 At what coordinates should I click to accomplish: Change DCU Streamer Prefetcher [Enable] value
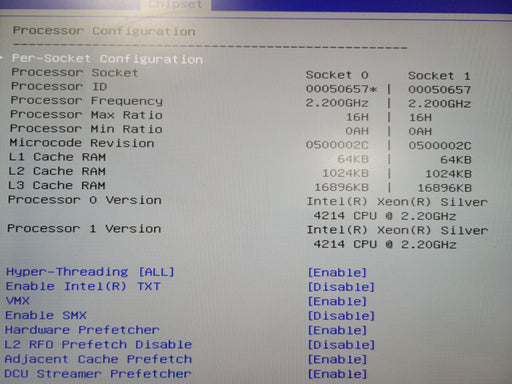[337, 374]
